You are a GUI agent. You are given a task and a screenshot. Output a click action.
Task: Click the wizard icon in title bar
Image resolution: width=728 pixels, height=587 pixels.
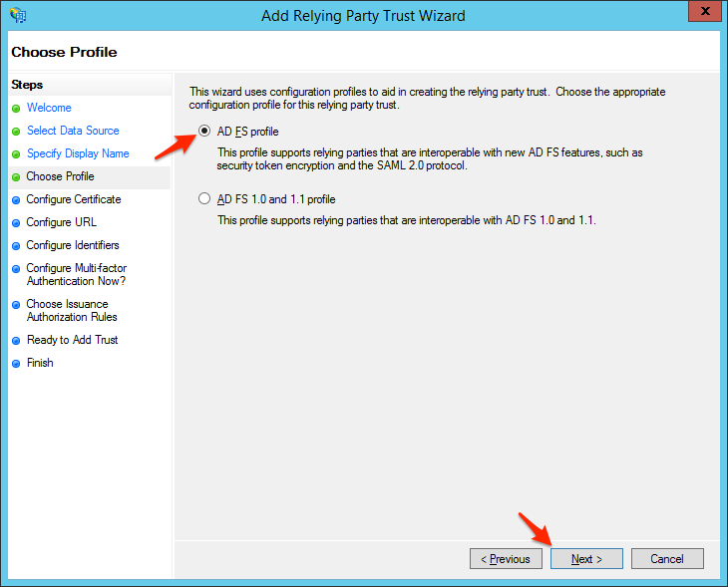click(18, 16)
